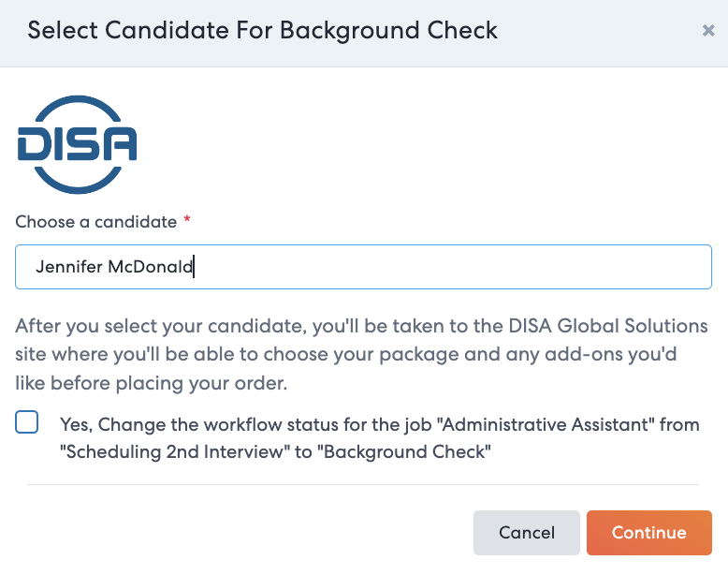Click the "Background Check" status text in checkbox label
The image size is (728, 575).
click(404, 451)
